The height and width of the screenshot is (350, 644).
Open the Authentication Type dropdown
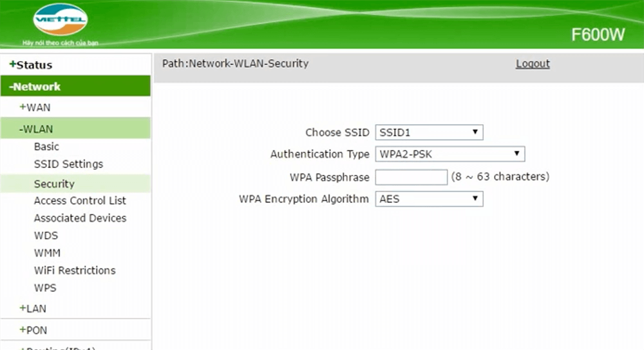(450, 154)
